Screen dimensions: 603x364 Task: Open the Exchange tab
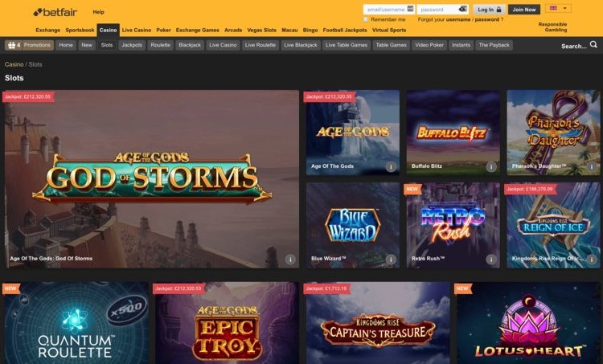[47, 30]
